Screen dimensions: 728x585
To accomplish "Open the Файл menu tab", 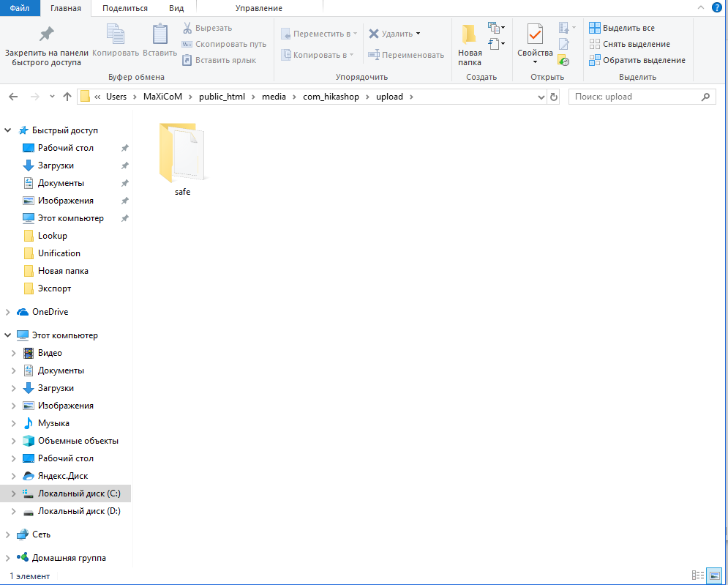I will pyautogui.click(x=20, y=8).
